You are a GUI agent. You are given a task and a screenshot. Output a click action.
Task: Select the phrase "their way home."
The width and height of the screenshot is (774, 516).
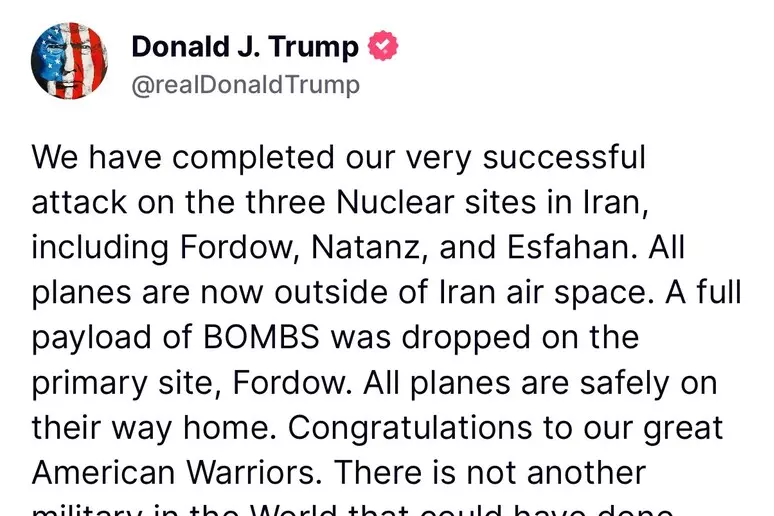pos(154,428)
